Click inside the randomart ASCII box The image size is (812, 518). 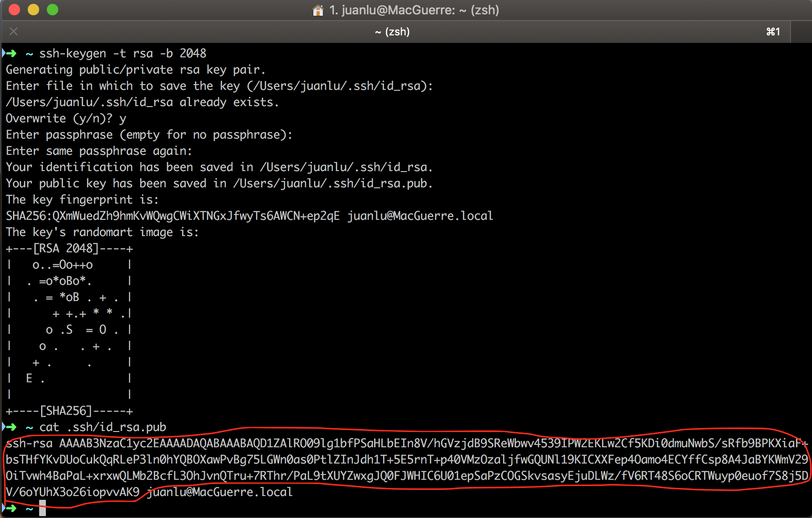69,330
